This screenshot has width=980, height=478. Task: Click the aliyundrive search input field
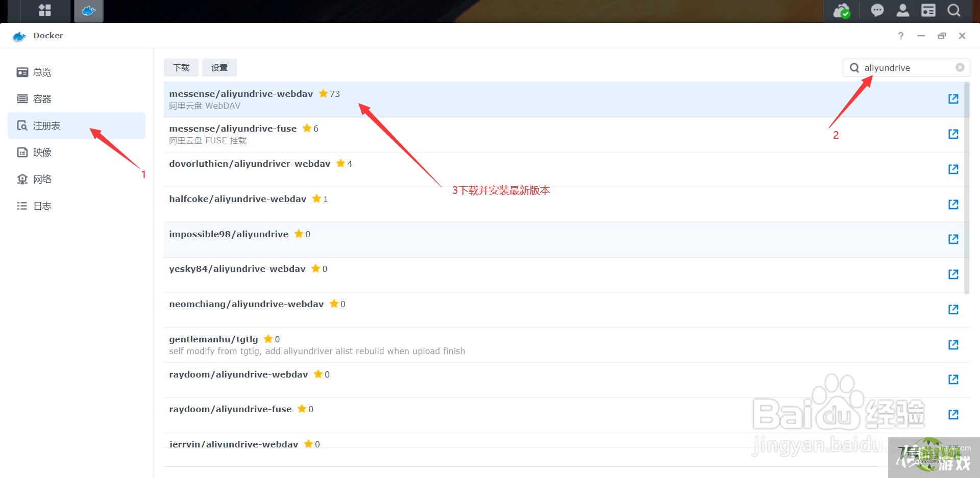tap(906, 68)
